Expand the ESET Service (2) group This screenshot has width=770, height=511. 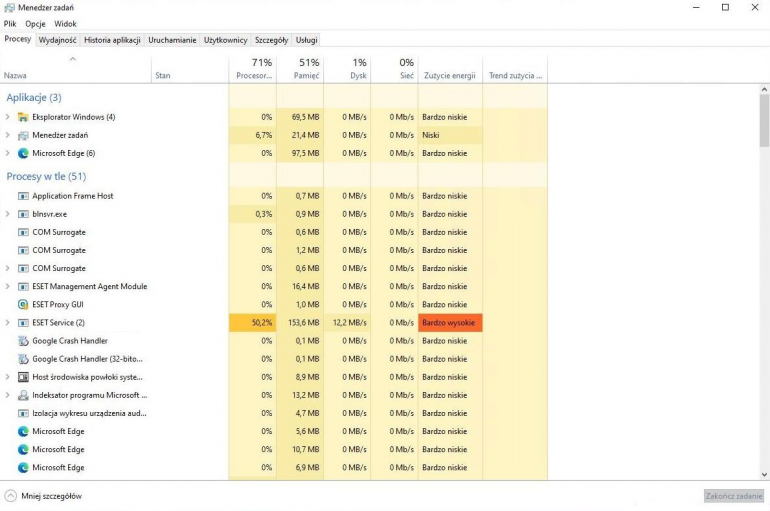pos(7,323)
